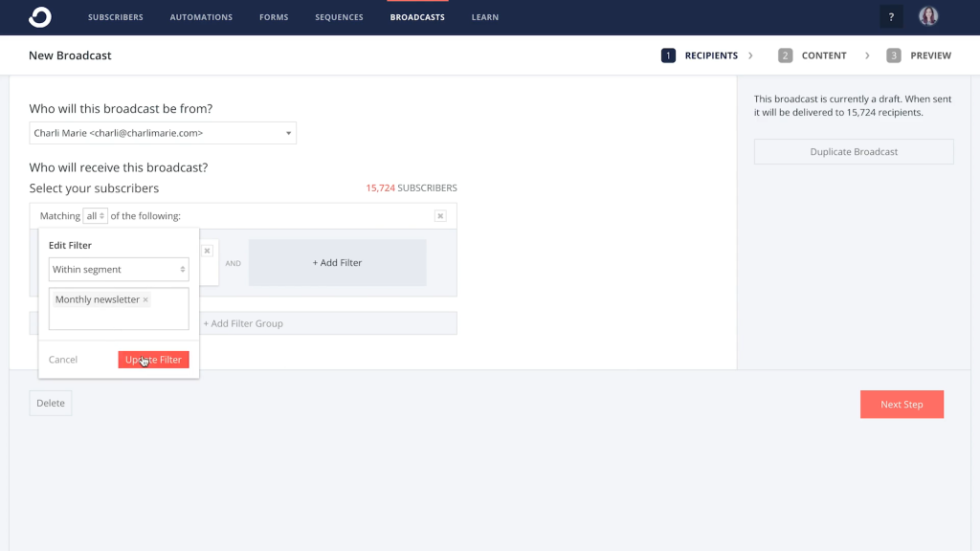Open the sender email dropdown
Viewport: 980px width, 551px height.
coord(163,133)
